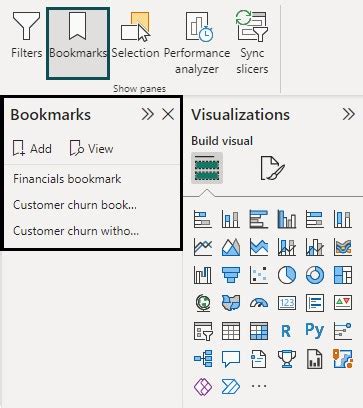Image resolution: width=363 pixels, height=408 pixels.
Task: Select the ribbon chart visual
Action: tap(343, 247)
